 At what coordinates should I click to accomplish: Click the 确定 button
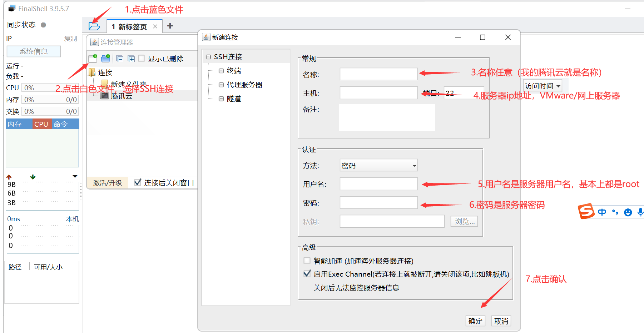pos(475,321)
